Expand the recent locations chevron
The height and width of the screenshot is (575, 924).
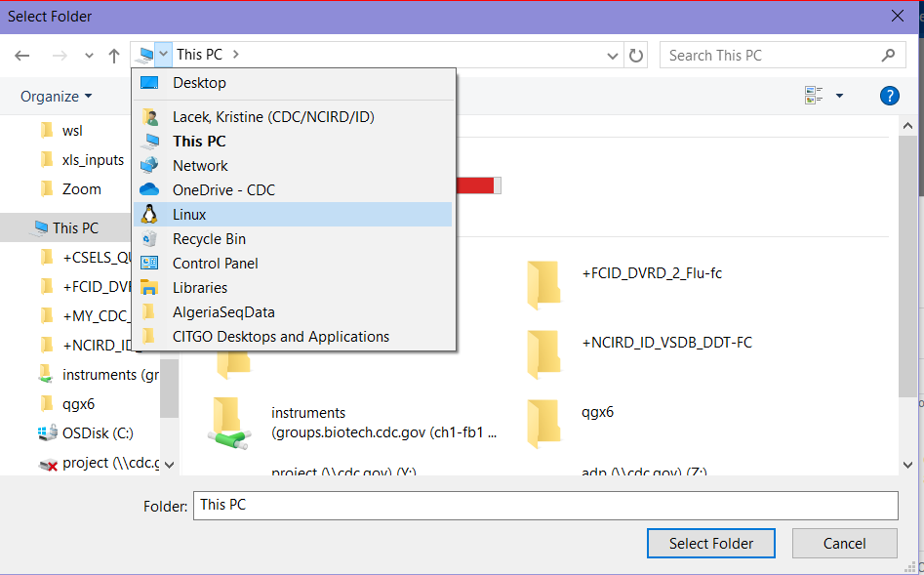[x=89, y=56]
